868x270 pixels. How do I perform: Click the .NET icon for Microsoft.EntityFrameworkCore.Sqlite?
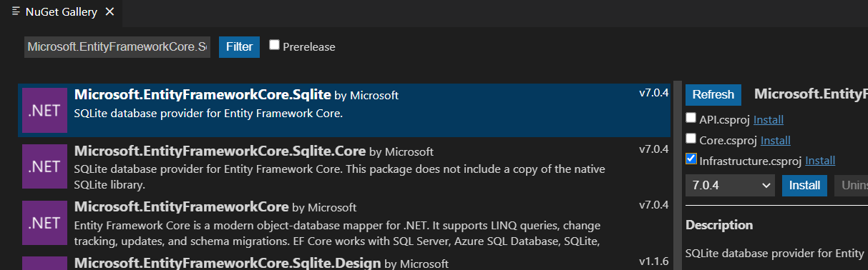tap(44, 110)
